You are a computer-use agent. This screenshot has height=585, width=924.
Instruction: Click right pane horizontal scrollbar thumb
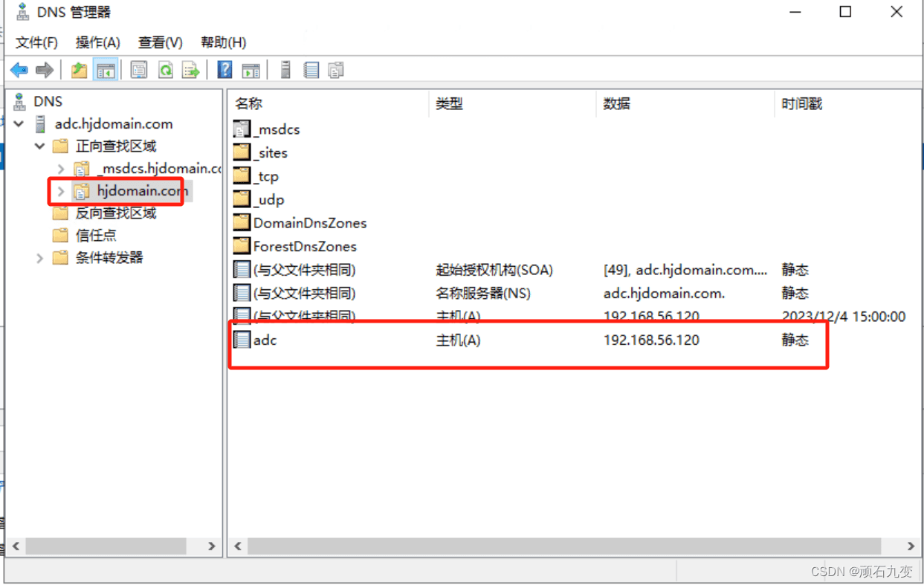(x=564, y=546)
